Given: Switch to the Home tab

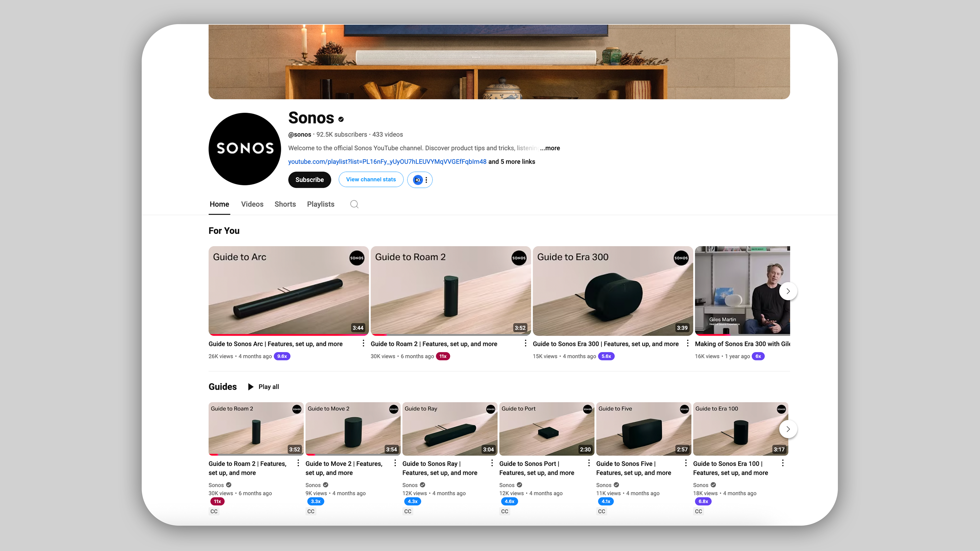Looking at the screenshot, I should click(x=219, y=204).
